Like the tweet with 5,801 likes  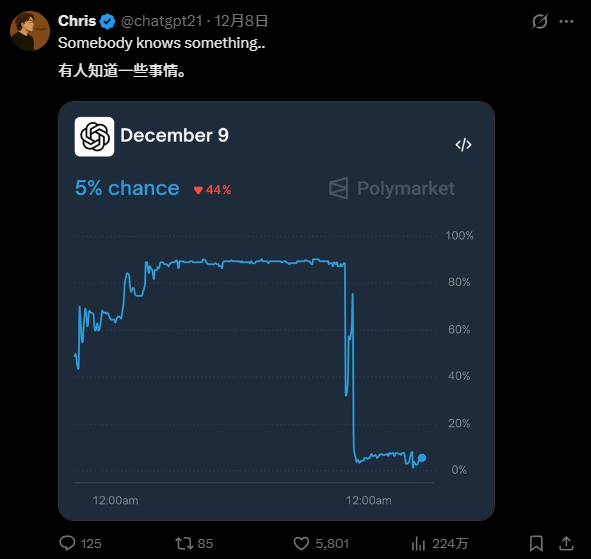pos(301,544)
